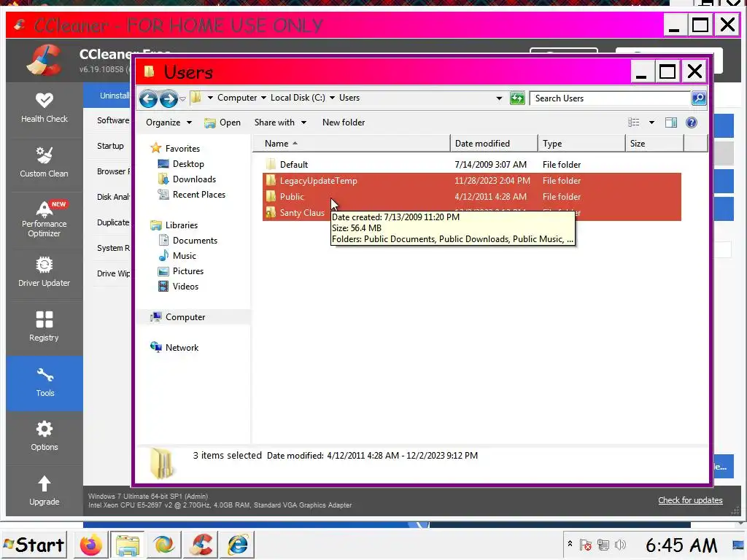This screenshot has height=560, width=747.
Task: Select Computer in navigation pane
Action: [185, 317]
